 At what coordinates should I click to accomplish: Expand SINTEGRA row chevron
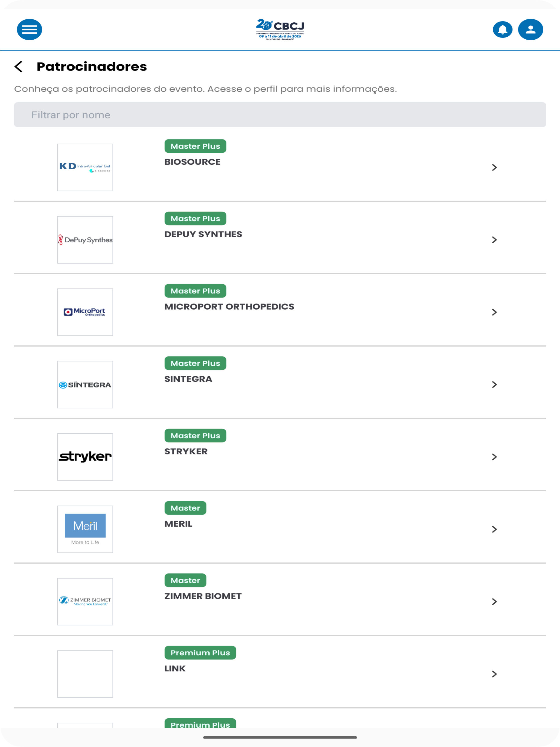(494, 385)
